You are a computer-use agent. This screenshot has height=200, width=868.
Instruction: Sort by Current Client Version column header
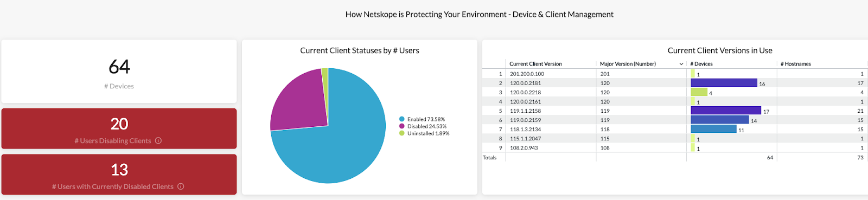coord(535,64)
